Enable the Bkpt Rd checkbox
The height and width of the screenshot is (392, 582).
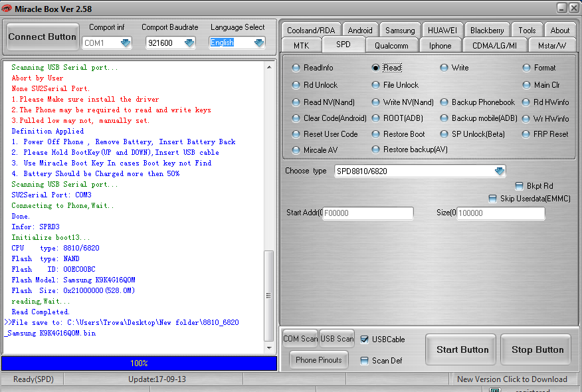pos(520,185)
